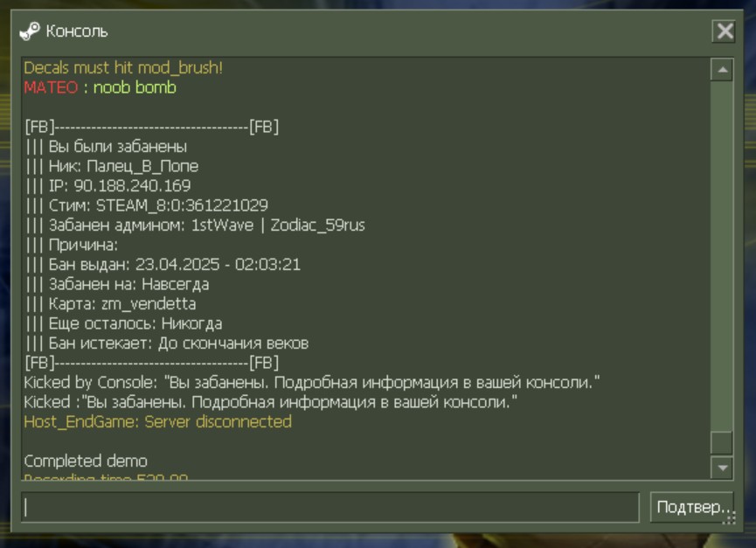Click the 'Карта: zm_vendetta' line
756x548 pixels.
pyautogui.click(x=111, y=303)
